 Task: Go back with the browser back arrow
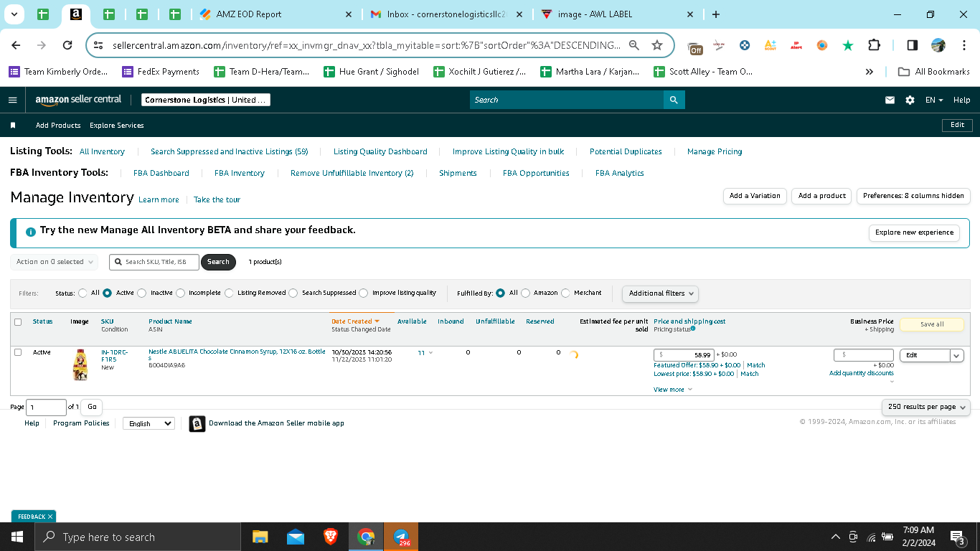[16, 45]
